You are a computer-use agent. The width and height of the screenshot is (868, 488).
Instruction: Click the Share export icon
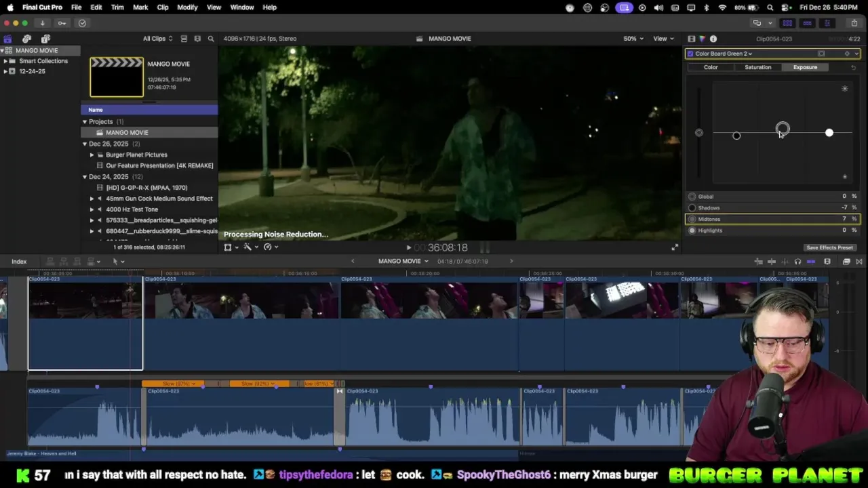coord(854,23)
